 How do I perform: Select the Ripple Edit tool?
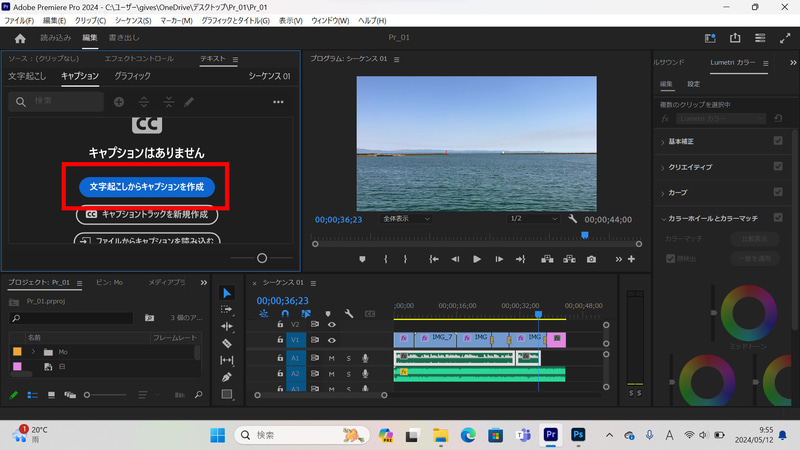[227, 326]
